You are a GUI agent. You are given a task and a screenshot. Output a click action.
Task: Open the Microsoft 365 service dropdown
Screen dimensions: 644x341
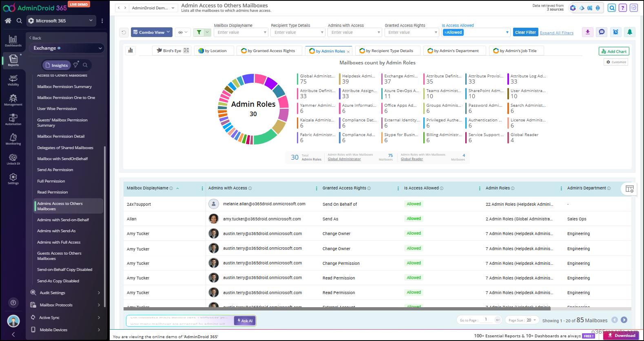coord(61,21)
